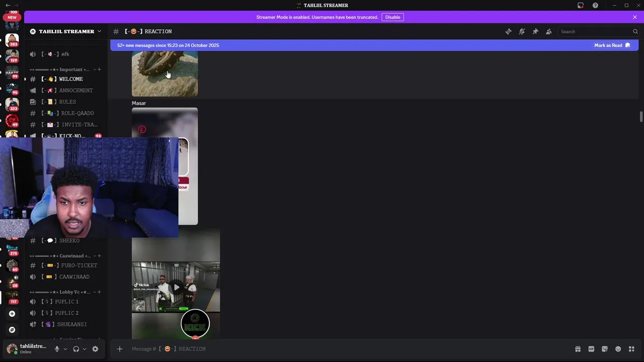Join the afk voice channel
This screenshot has width=644, height=362.
[65, 54]
